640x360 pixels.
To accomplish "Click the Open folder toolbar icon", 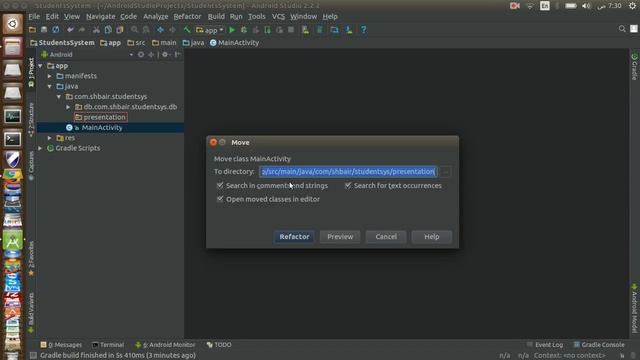I will 32,30.
